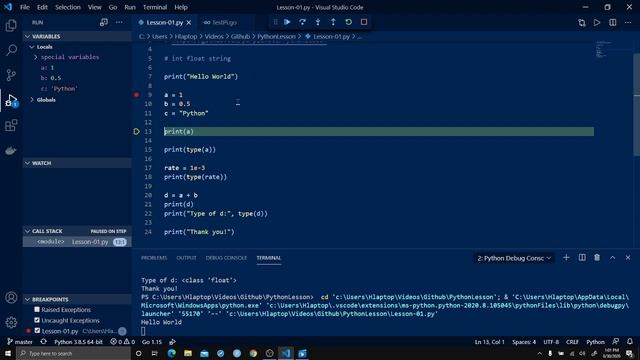Kill the active terminal
The height and width of the screenshot is (360, 640).
[x=597, y=258]
